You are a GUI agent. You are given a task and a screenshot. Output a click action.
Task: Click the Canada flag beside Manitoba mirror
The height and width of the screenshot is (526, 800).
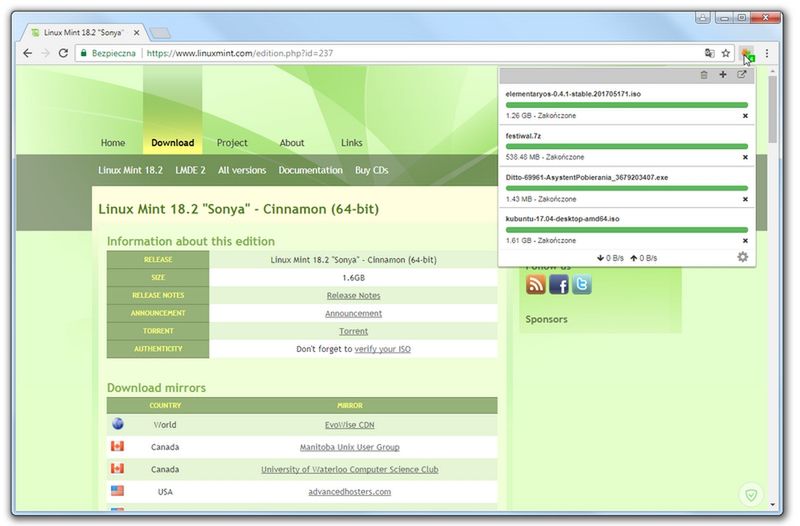tap(117, 446)
